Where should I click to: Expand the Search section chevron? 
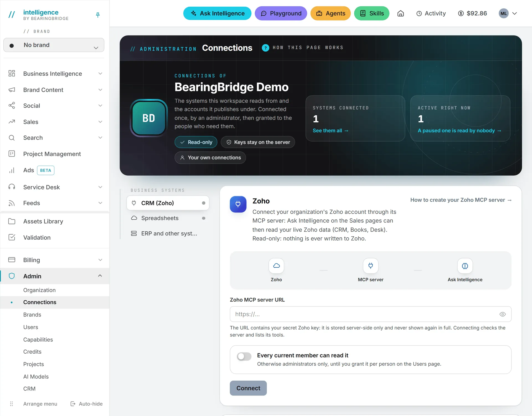pos(100,138)
